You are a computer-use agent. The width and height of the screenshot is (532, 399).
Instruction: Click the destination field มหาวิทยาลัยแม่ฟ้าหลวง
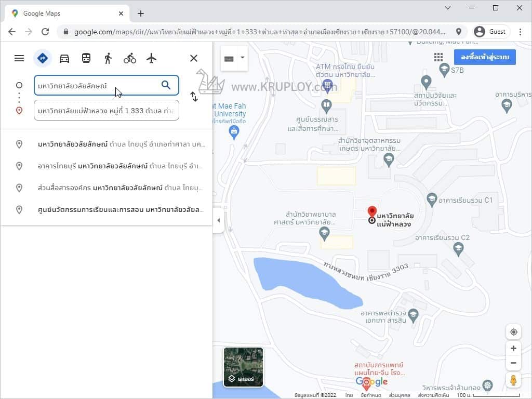(106, 110)
